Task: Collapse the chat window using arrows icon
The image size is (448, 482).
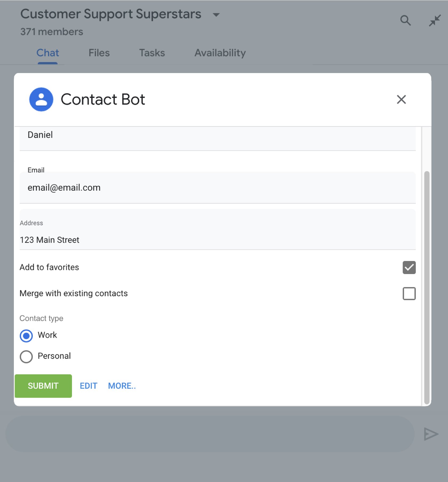Action: point(435,20)
